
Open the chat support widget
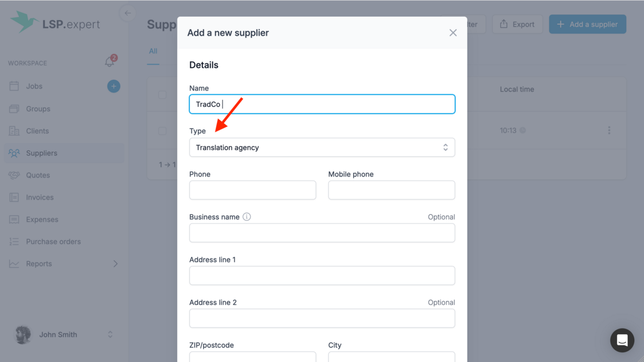click(x=622, y=340)
